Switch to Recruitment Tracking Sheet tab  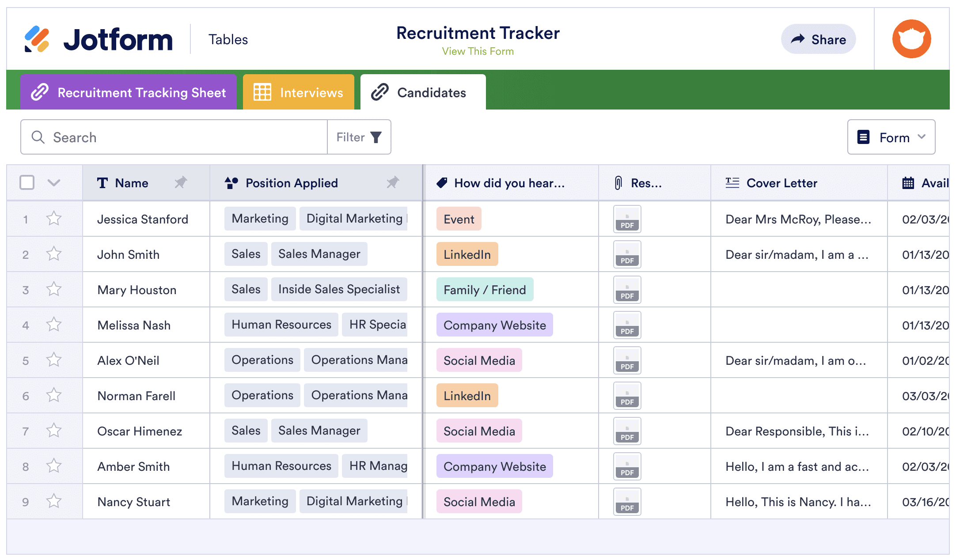pyautogui.click(x=129, y=92)
